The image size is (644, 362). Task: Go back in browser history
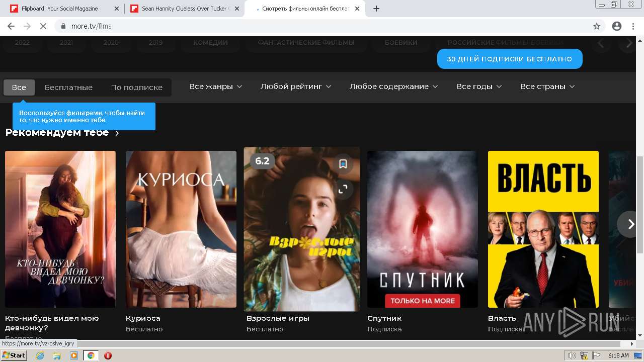coord(11,26)
